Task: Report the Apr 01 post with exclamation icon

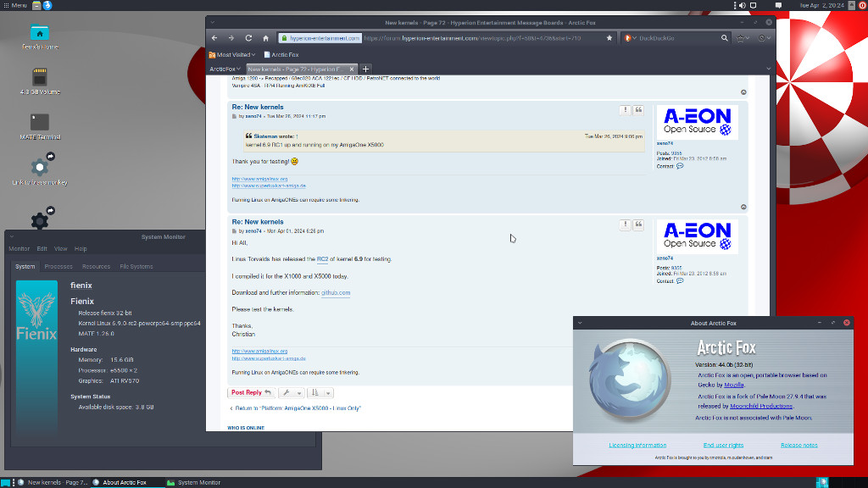Action: point(625,225)
